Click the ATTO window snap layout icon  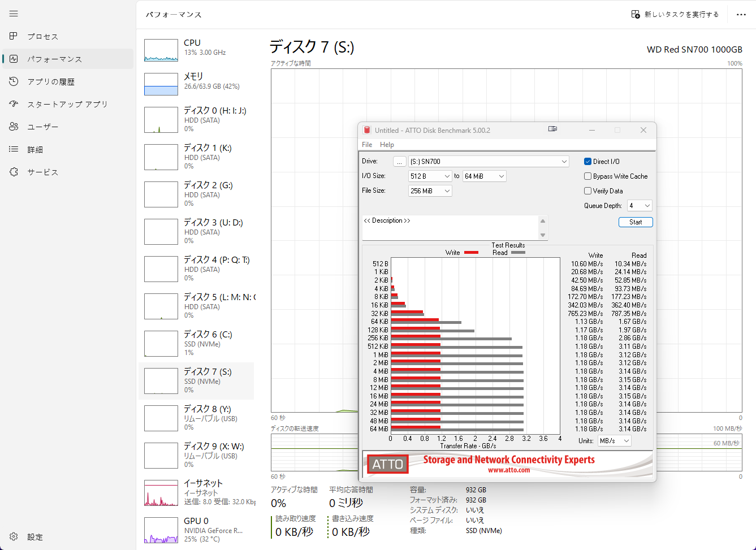(552, 129)
